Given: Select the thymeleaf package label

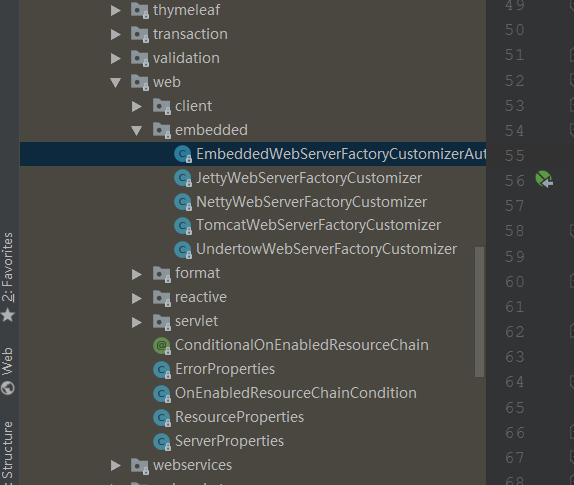Looking at the screenshot, I should (186, 10).
